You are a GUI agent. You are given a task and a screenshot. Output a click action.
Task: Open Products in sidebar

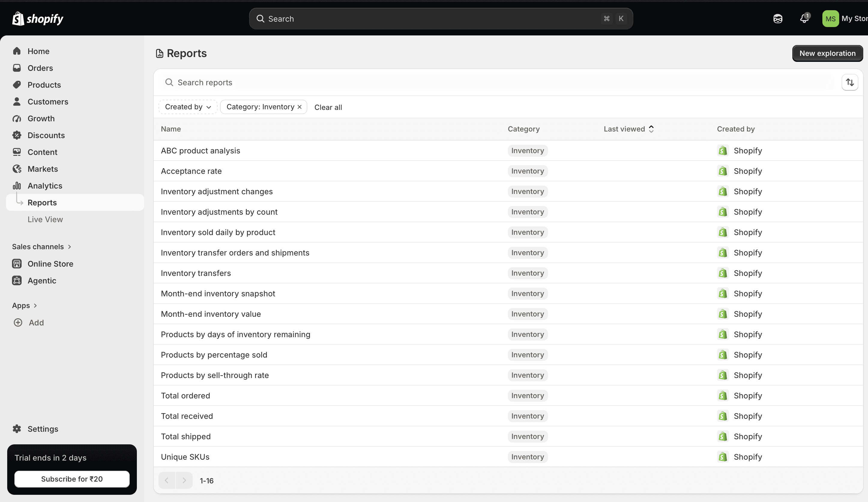tap(44, 85)
